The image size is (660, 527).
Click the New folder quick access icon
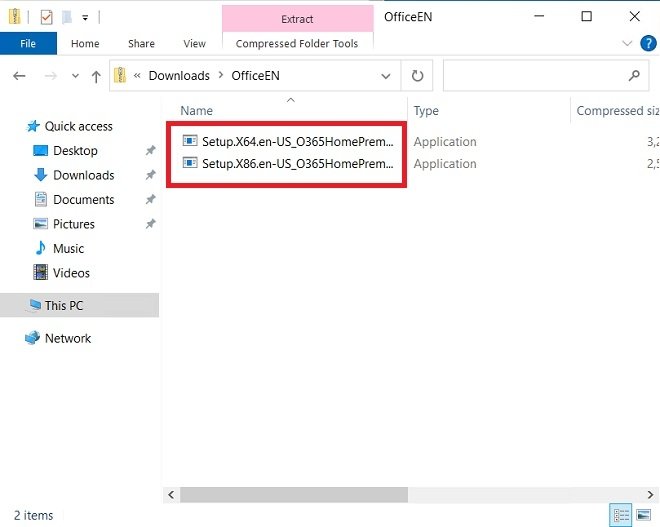pyautogui.click(x=67, y=17)
